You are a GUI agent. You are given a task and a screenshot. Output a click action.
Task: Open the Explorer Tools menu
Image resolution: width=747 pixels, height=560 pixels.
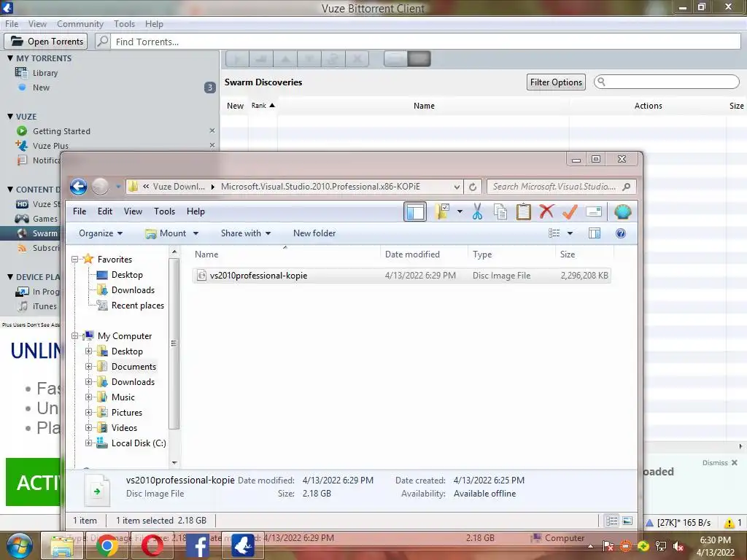pos(164,211)
